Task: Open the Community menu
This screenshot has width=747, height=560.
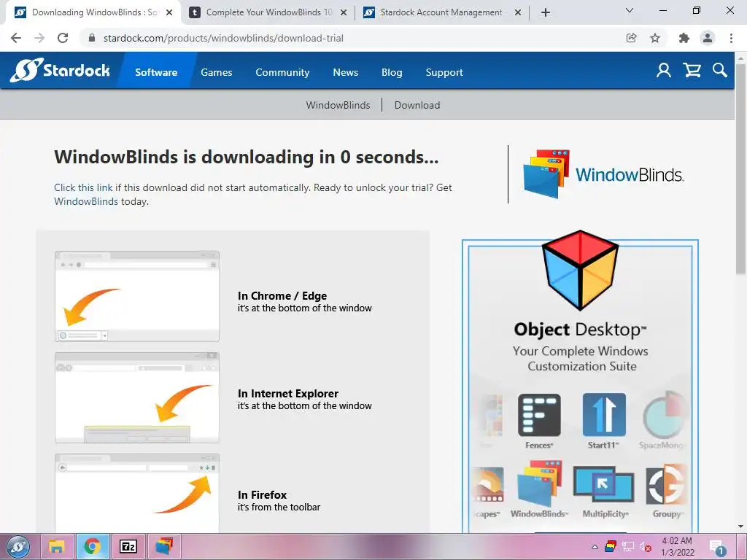Action: (282, 72)
